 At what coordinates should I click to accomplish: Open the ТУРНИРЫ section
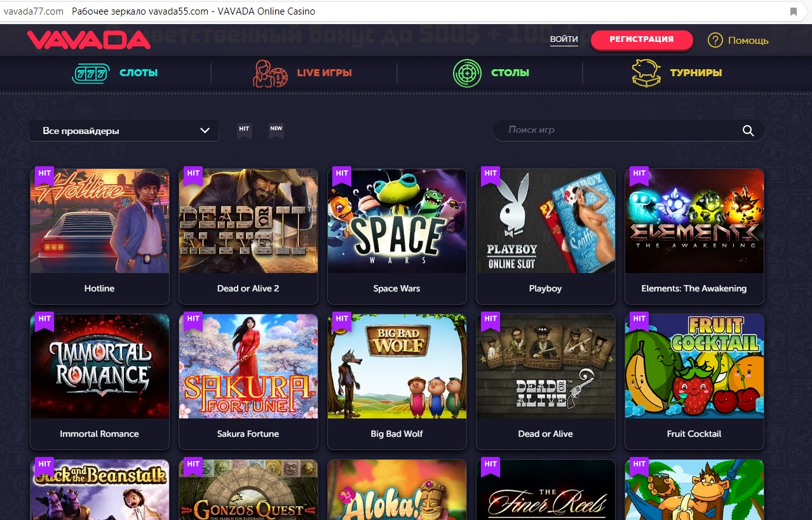click(696, 73)
